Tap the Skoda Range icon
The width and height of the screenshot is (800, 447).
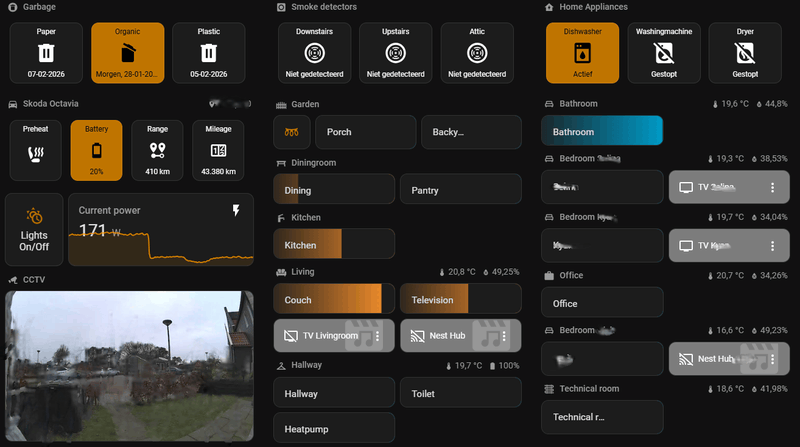[157, 151]
